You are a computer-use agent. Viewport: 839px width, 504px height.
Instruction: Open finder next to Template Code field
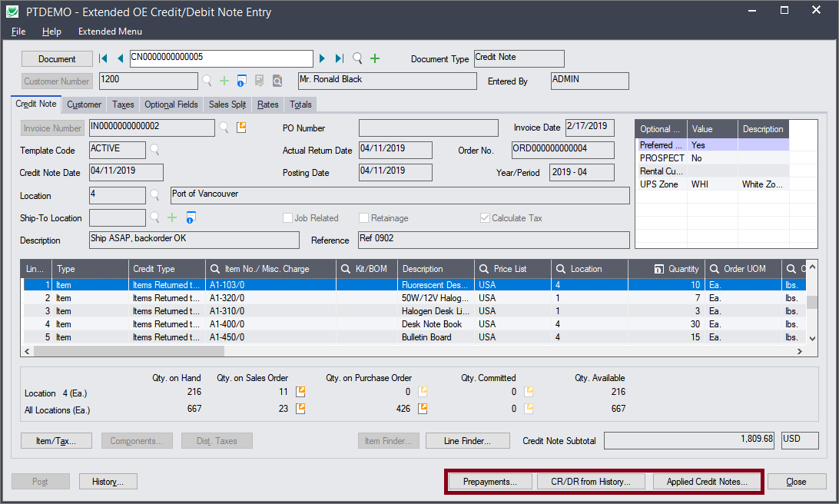point(154,150)
